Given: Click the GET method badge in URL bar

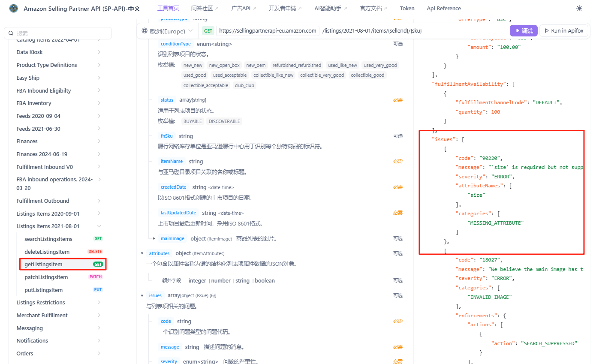Looking at the screenshot, I should pyautogui.click(x=208, y=31).
